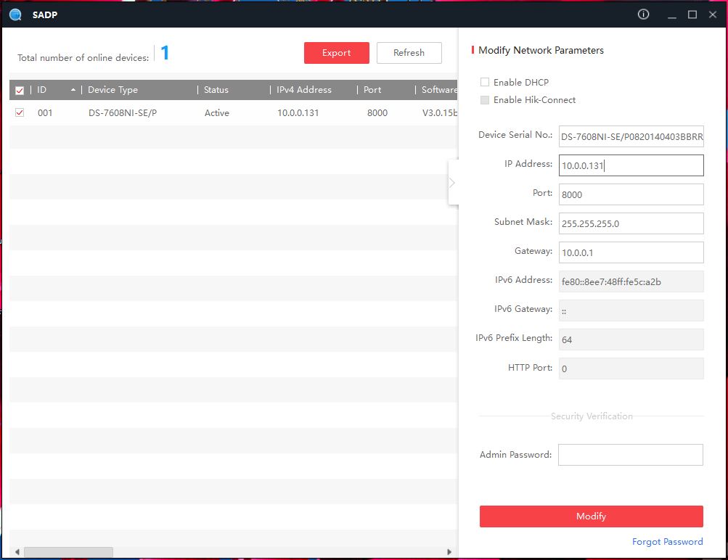Sort by IPv4 Address column header
The height and width of the screenshot is (560, 728).
(x=303, y=90)
